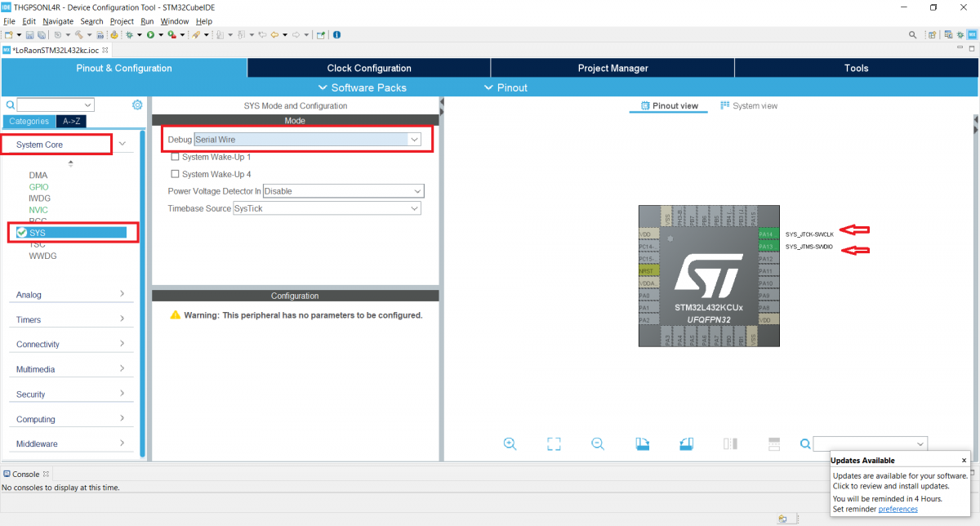The width and height of the screenshot is (980, 526).
Task: Enable System Wake-Up 1 checkbox
Action: pyautogui.click(x=175, y=157)
